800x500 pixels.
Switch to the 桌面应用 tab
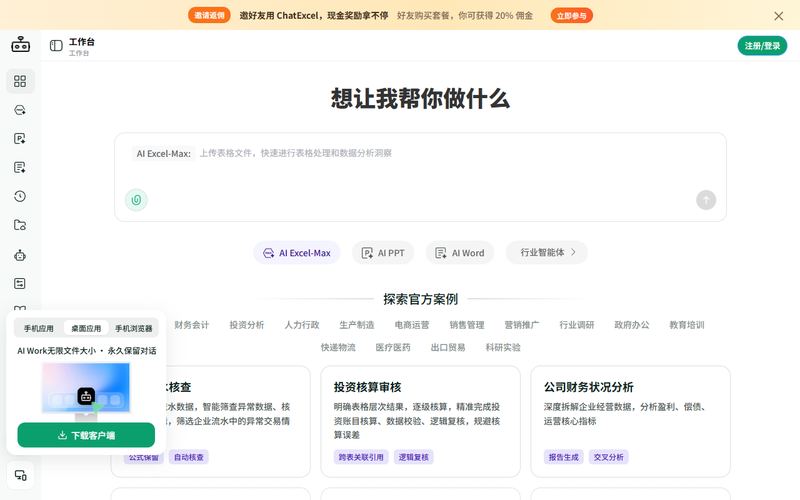click(x=86, y=328)
